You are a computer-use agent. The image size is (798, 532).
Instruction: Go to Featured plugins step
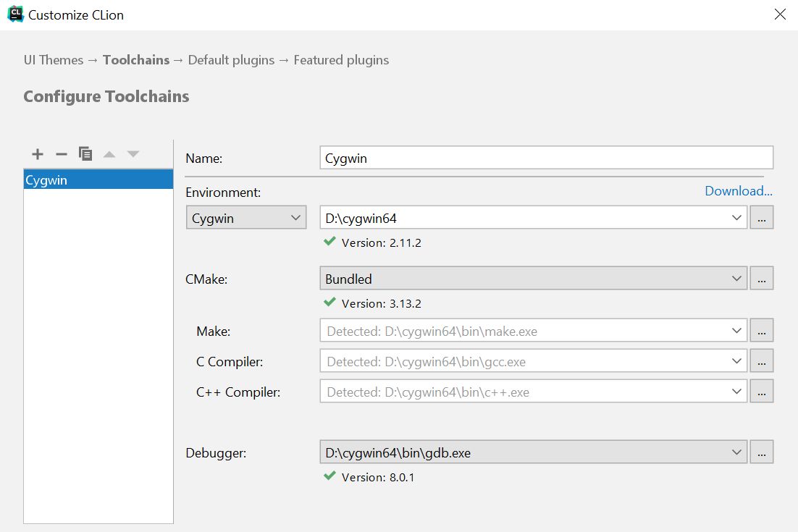pos(341,60)
